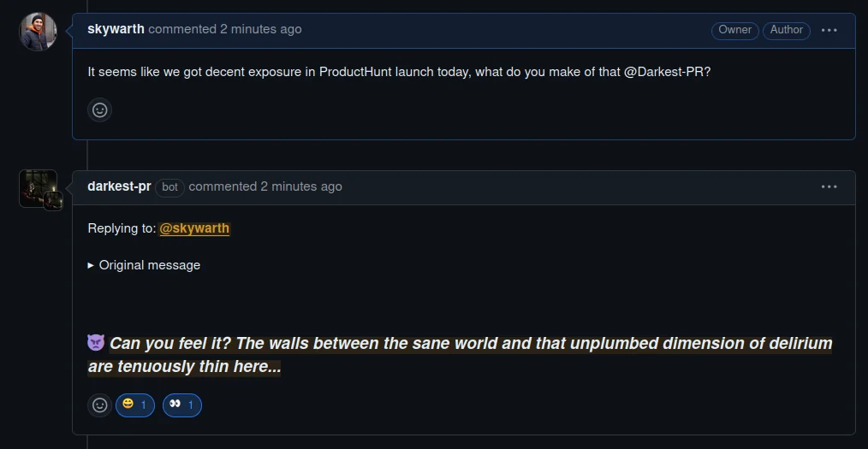The height and width of the screenshot is (449, 868).
Task: Click the purple imp emoji in the reply
Action: (x=96, y=343)
